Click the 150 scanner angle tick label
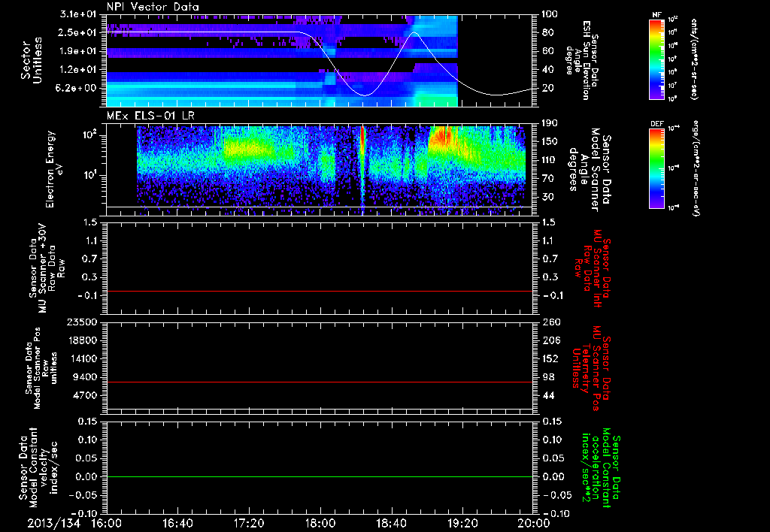 tap(550, 141)
